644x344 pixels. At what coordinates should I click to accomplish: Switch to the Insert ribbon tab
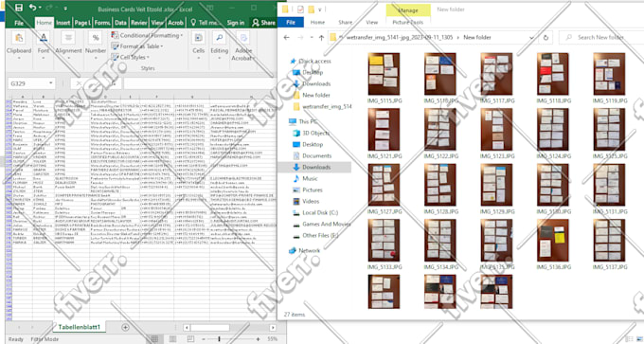click(63, 23)
